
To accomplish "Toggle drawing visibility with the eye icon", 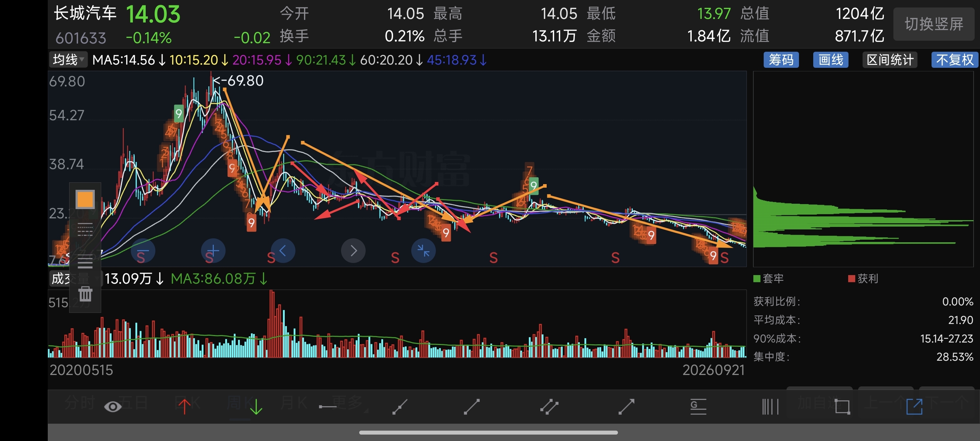I will pos(113,407).
